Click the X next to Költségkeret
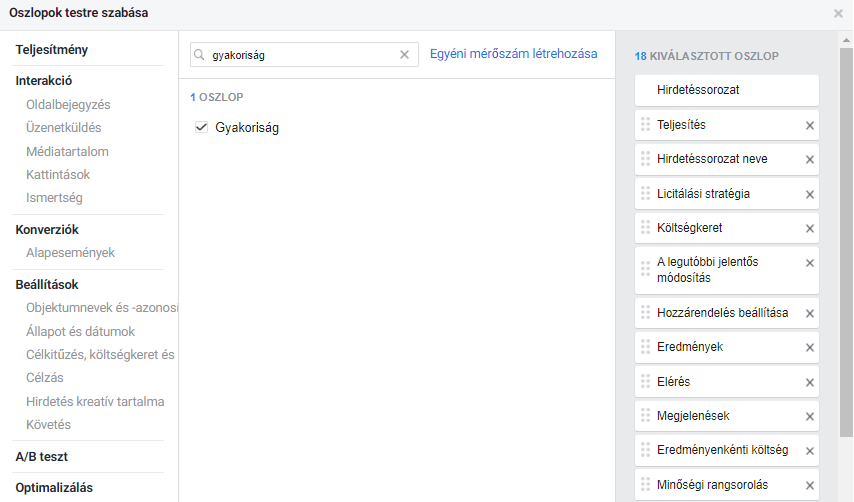The image size is (854, 502). 810,228
